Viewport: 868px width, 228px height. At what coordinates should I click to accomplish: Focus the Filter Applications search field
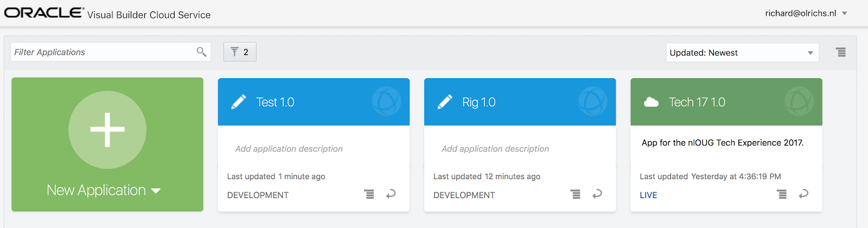111,52
